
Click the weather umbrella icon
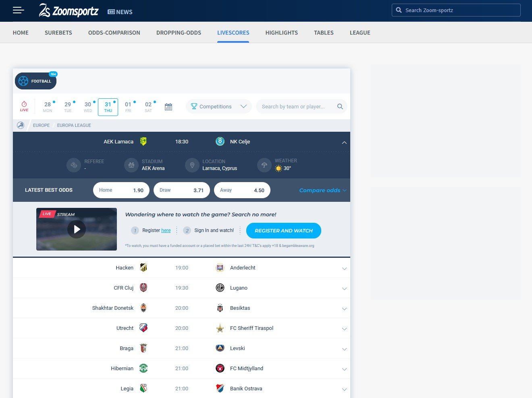264,165
